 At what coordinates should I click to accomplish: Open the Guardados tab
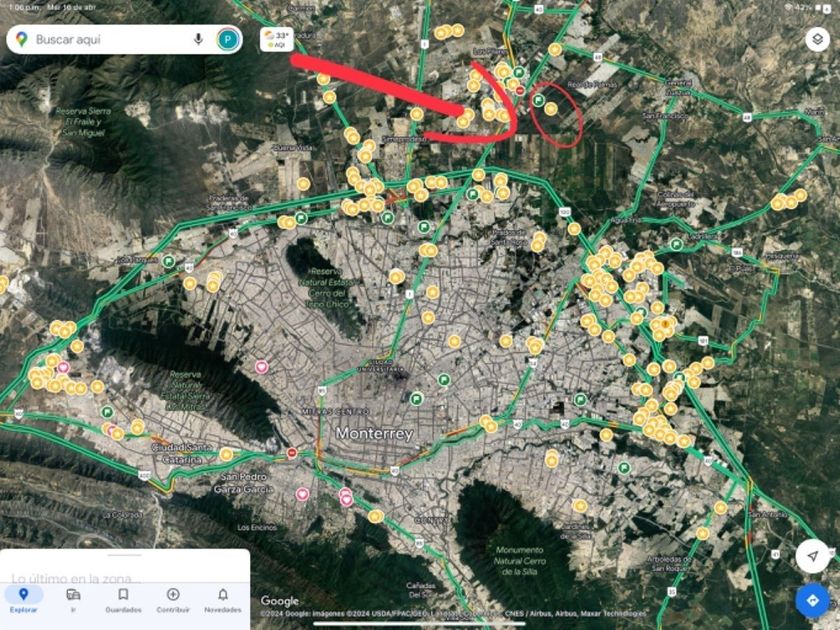(x=123, y=600)
